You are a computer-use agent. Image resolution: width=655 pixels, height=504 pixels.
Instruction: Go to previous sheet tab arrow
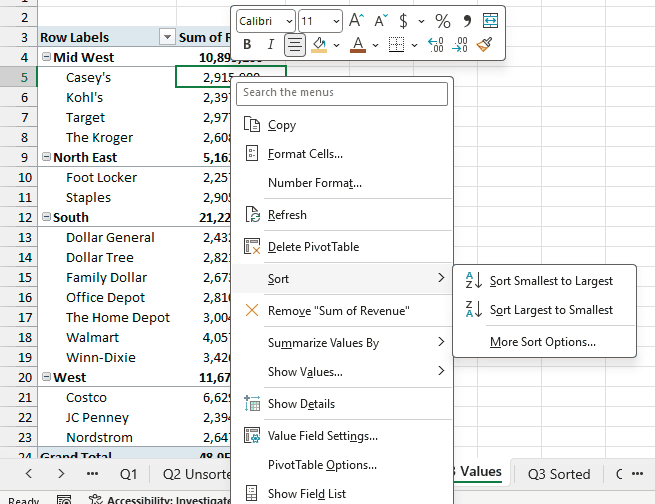28,474
